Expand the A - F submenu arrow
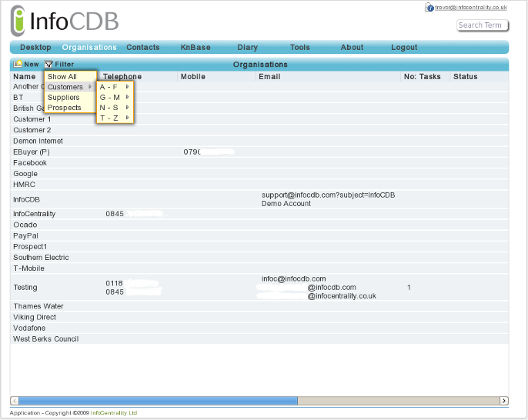The height and width of the screenshot is (420, 528). point(127,87)
